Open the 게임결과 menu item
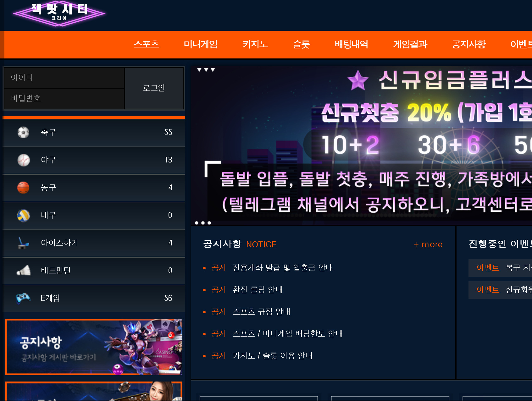Screen dimensions: 532x401 (410, 44)
